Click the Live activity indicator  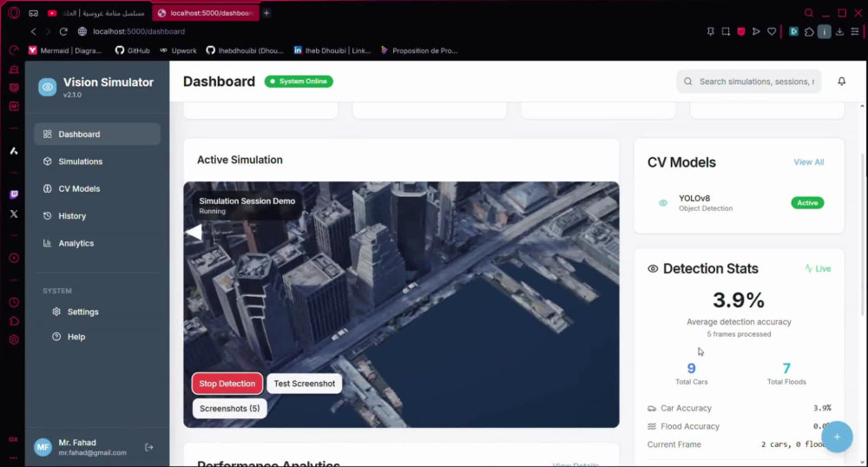click(818, 268)
